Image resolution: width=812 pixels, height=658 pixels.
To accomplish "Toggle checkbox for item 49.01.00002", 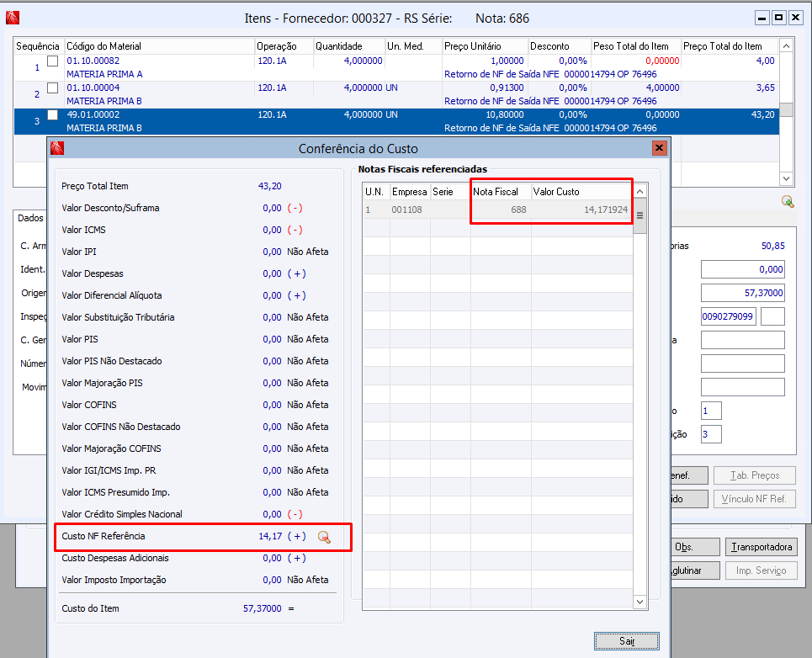I will pos(53,115).
